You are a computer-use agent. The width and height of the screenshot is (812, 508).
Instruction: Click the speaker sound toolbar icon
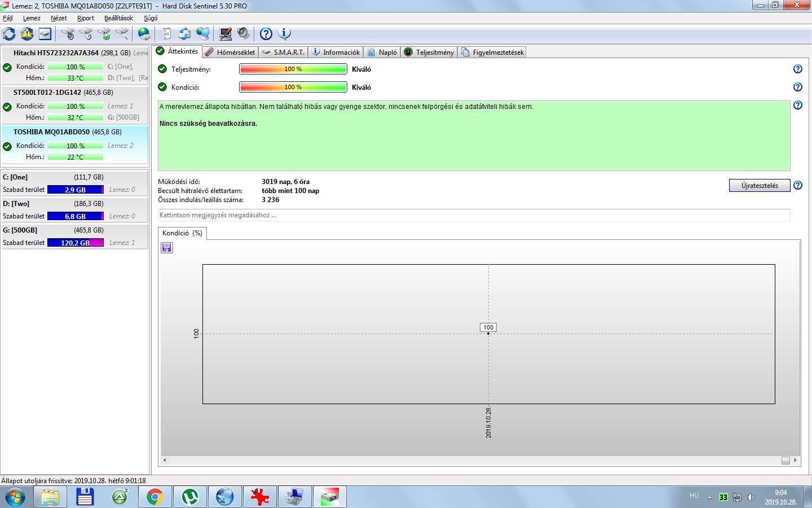click(x=244, y=34)
